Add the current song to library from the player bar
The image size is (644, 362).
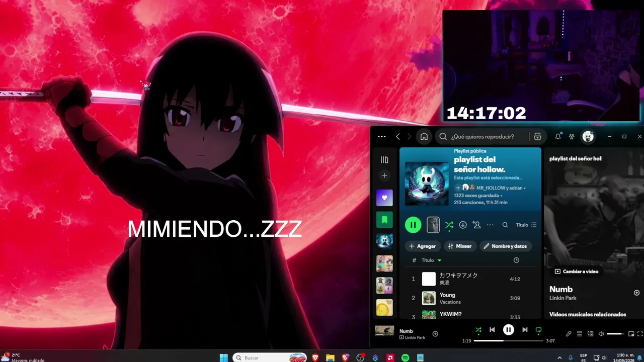coord(435,334)
